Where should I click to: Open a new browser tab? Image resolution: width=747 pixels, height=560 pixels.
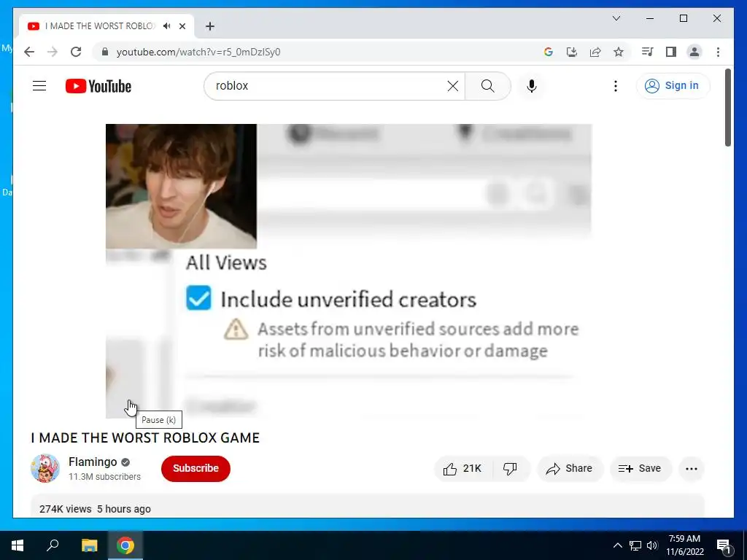(210, 26)
